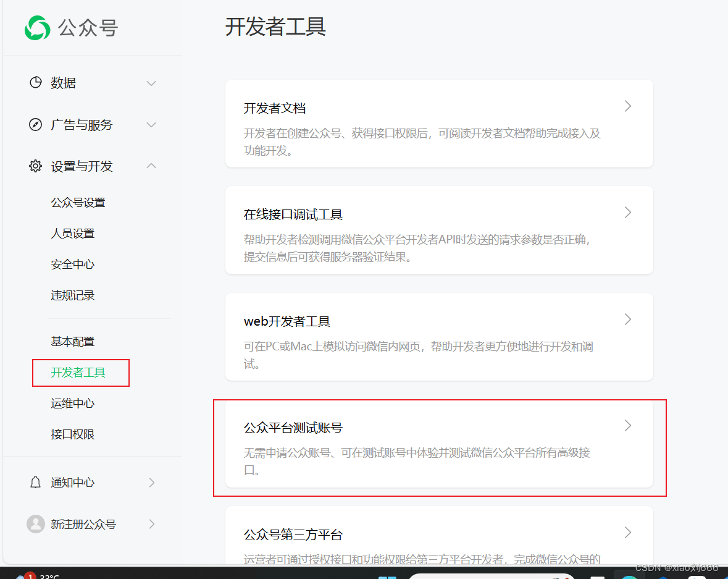Click the 广告与服务 compass icon
The height and width of the screenshot is (579, 728).
[36, 125]
